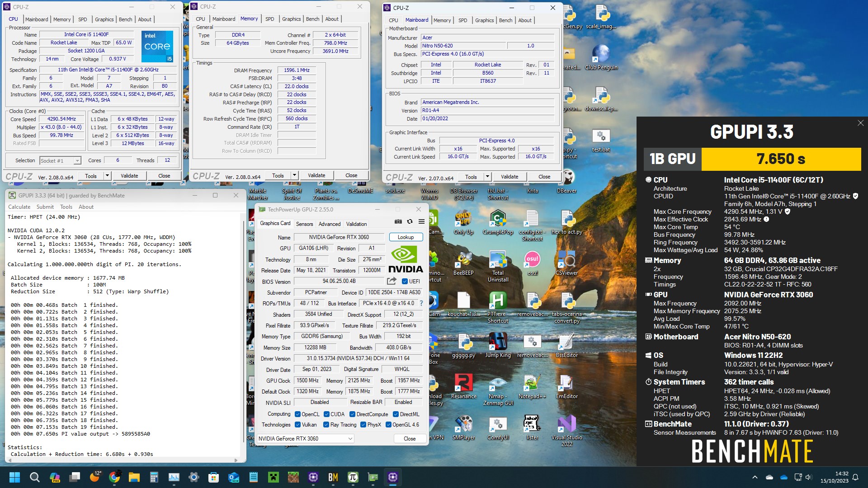868x488 pixels.
Task: Select the CSViewer desktop icon
Action: click(x=566, y=263)
